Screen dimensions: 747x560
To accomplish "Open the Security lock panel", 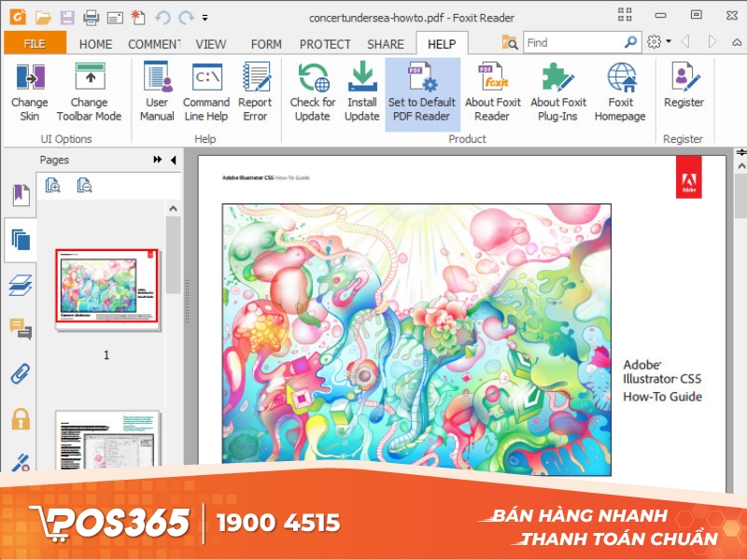I will coord(21,419).
